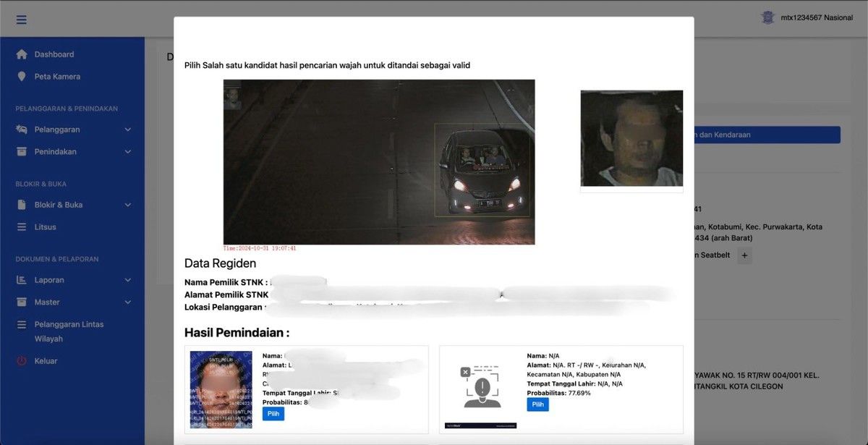Expand the Penindakan submenu chevron
The height and width of the screenshot is (445, 868).
coord(128,152)
